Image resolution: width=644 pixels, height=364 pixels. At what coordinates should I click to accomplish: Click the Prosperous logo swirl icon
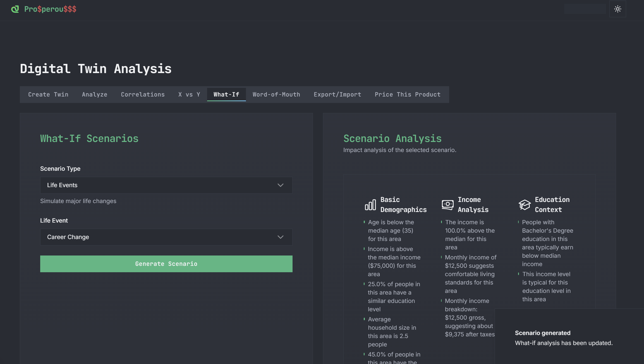[15, 9]
